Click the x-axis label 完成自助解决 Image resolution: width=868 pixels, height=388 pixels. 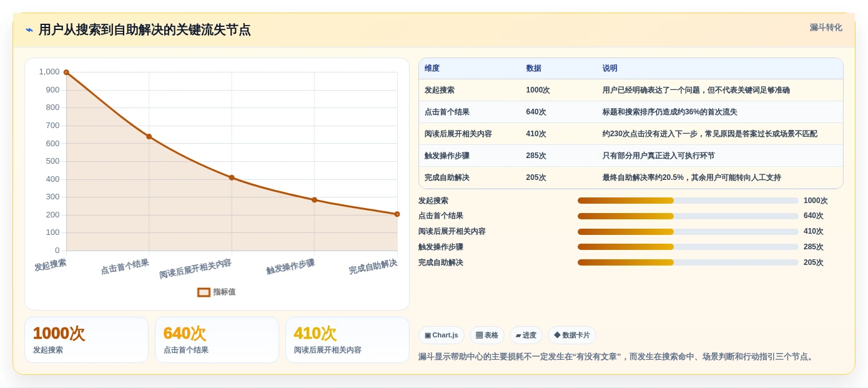[x=373, y=267]
